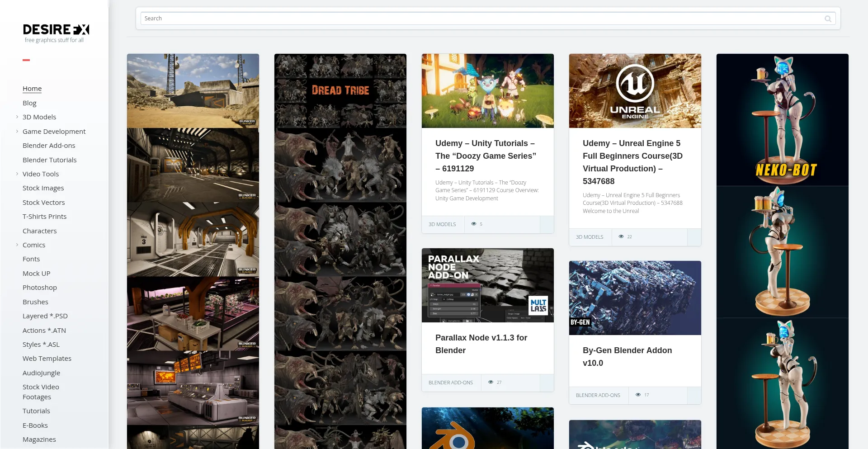Viewport: 868px width, 449px height.
Task: Click 3D MODELS tag on Unity Tutorials card
Action: (x=442, y=224)
